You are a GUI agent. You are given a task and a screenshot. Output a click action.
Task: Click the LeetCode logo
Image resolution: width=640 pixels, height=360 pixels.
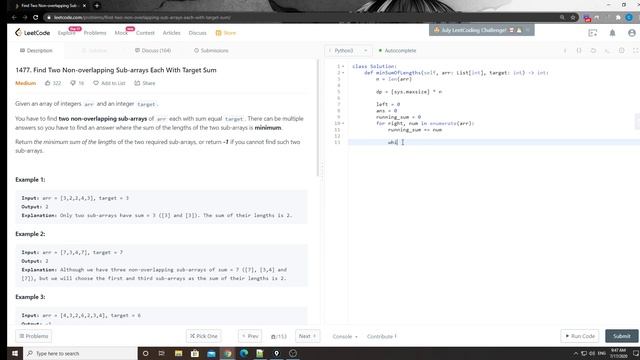click(33, 33)
